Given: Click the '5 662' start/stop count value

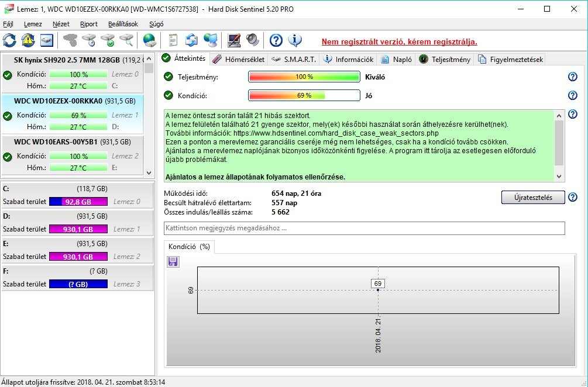Looking at the screenshot, I should pos(280,212).
